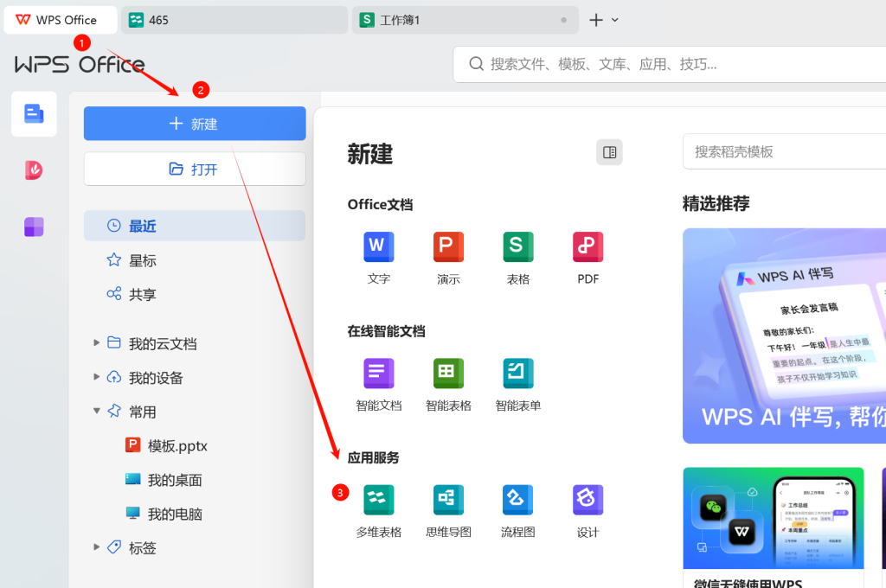Launch 设计 design app
The width and height of the screenshot is (886, 588).
point(587,511)
